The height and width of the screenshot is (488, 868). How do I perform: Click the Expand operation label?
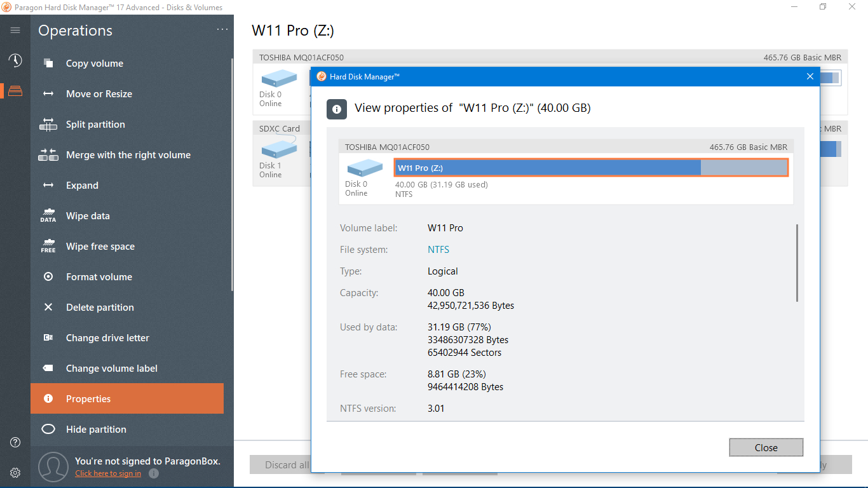point(82,185)
